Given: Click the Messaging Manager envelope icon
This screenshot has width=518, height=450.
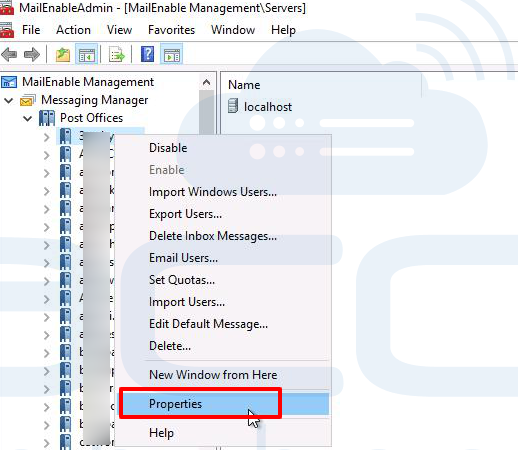Looking at the screenshot, I should coord(28,100).
